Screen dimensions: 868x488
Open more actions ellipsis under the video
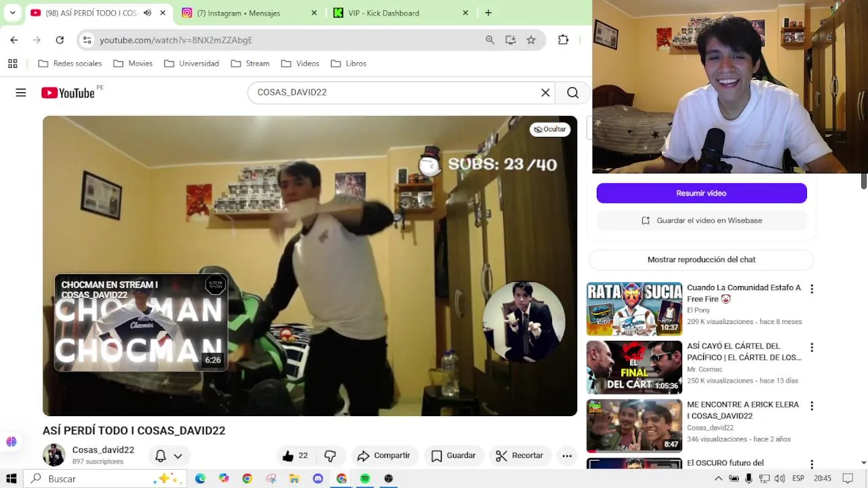(x=567, y=455)
